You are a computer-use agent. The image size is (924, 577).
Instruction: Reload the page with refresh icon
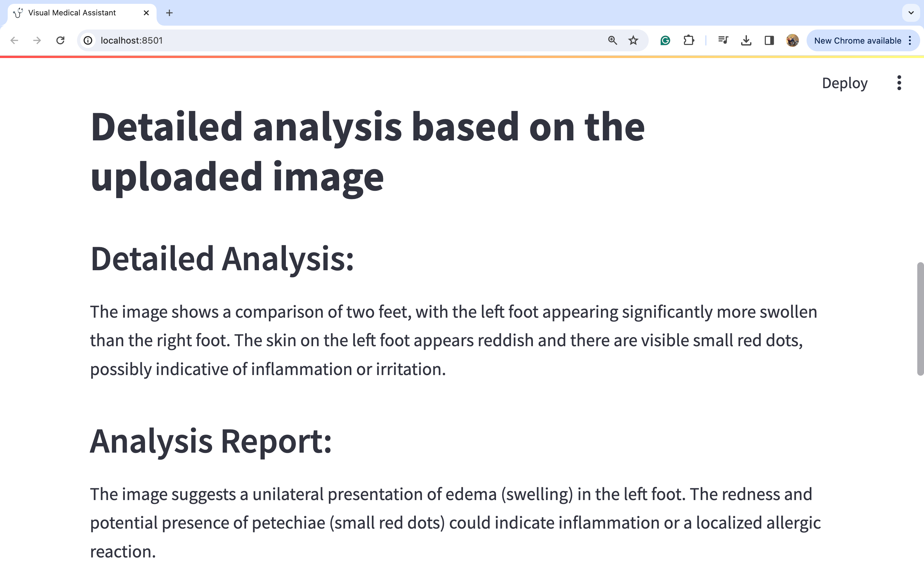coord(60,40)
